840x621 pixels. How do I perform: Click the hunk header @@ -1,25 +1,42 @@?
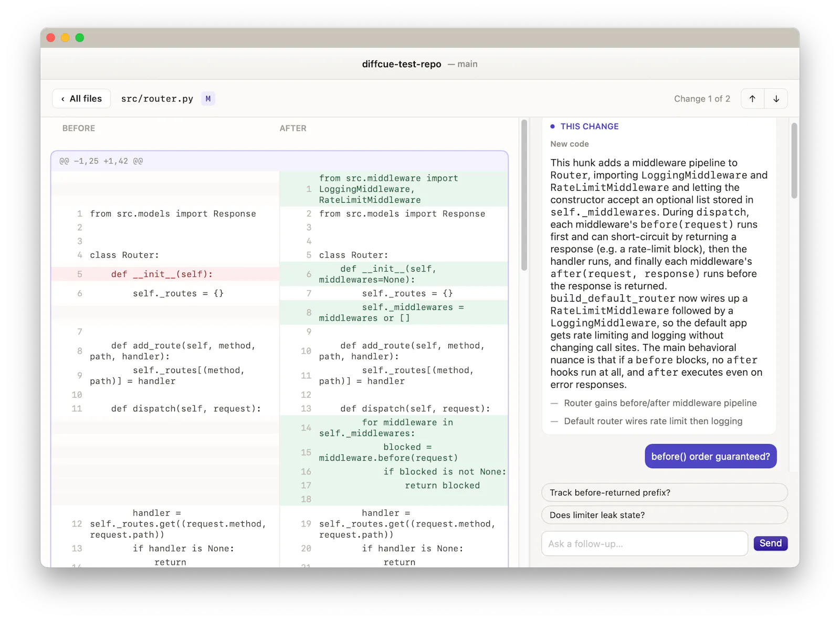coord(279,161)
